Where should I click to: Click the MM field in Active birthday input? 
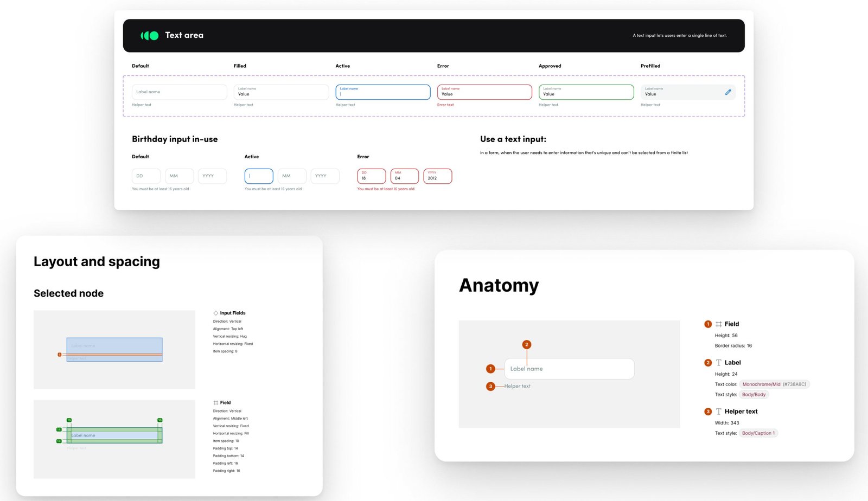(x=292, y=176)
